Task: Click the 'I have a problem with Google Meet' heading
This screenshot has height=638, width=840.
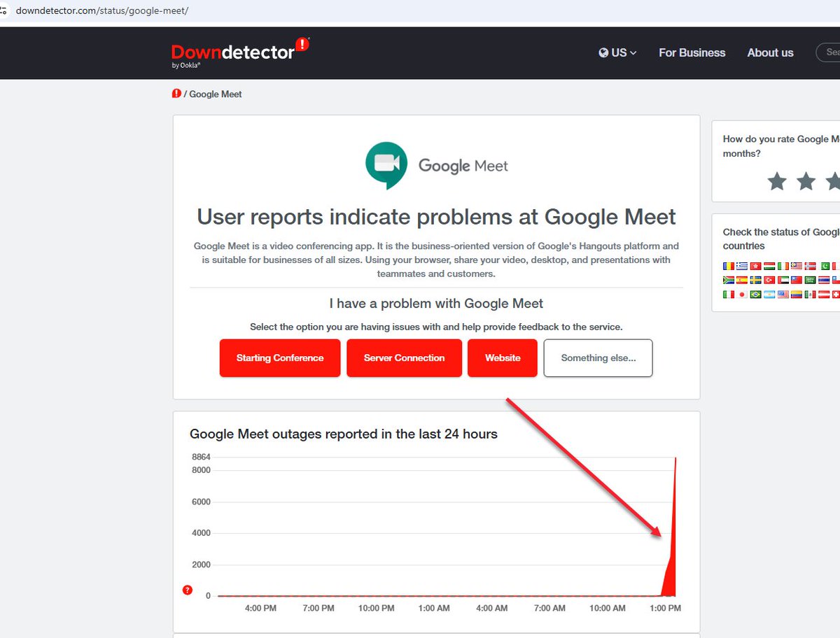Action: [436, 304]
